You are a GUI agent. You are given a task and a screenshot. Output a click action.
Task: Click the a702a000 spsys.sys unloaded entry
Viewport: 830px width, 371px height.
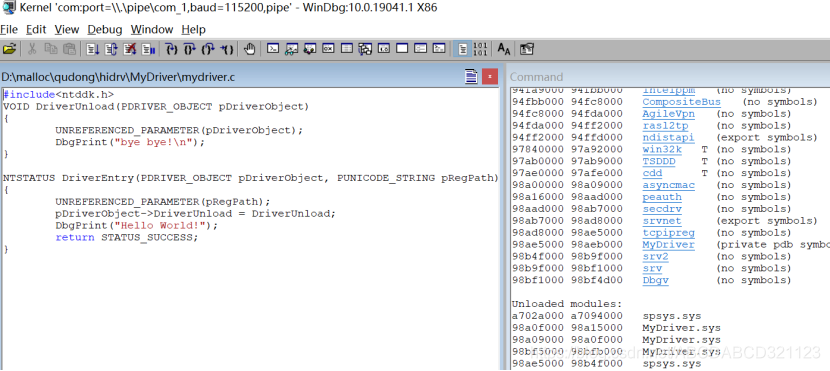click(607, 316)
